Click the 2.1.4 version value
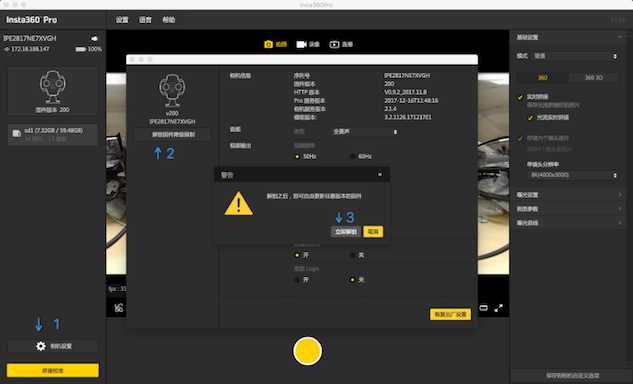The height and width of the screenshot is (384, 633). point(390,109)
